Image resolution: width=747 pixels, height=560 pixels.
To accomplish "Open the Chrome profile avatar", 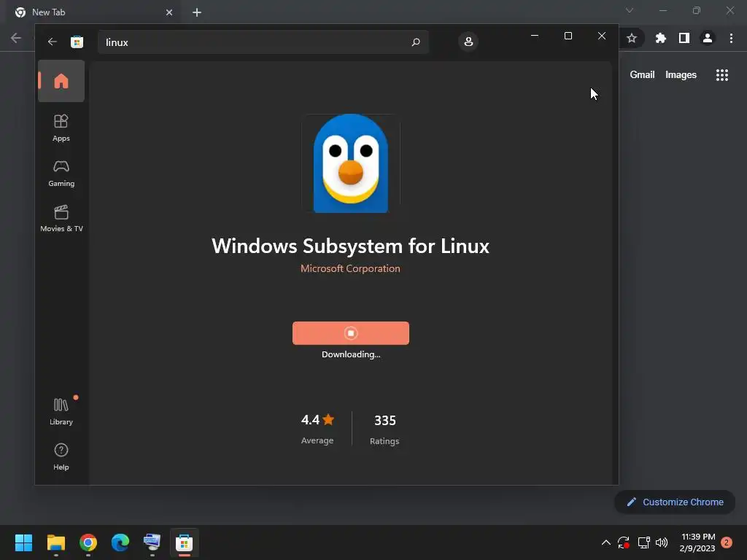I will [x=708, y=38].
